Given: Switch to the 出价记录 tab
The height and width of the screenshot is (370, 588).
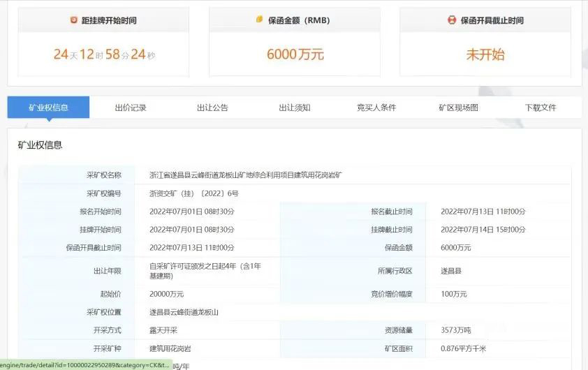Looking at the screenshot, I should (x=131, y=108).
